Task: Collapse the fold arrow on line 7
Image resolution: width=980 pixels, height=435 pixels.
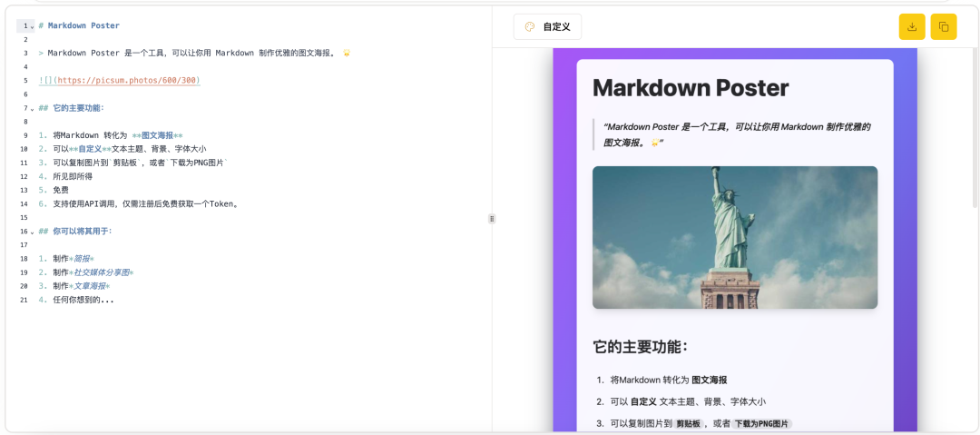Action: [x=33, y=108]
